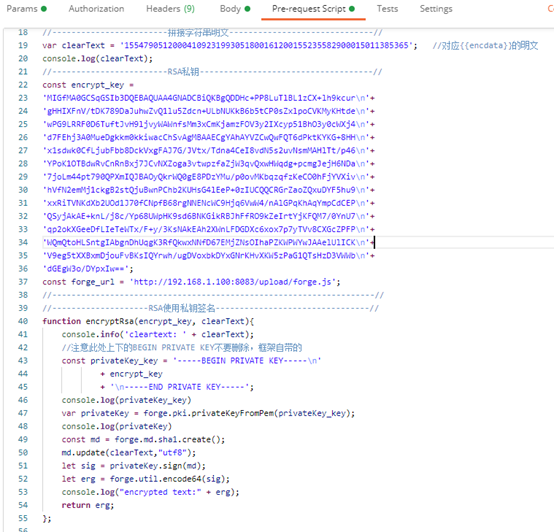Click the comment header on line 18
This screenshot has height=532, width=554.
pos(212,32)
